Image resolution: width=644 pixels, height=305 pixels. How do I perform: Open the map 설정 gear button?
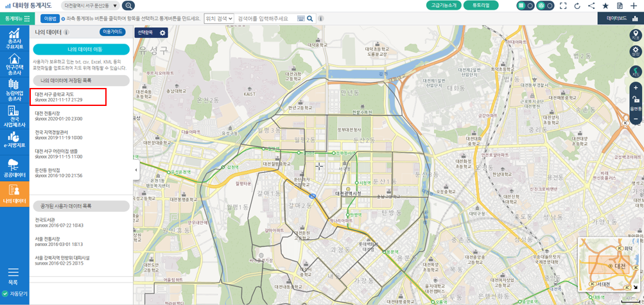coord(636,51)
